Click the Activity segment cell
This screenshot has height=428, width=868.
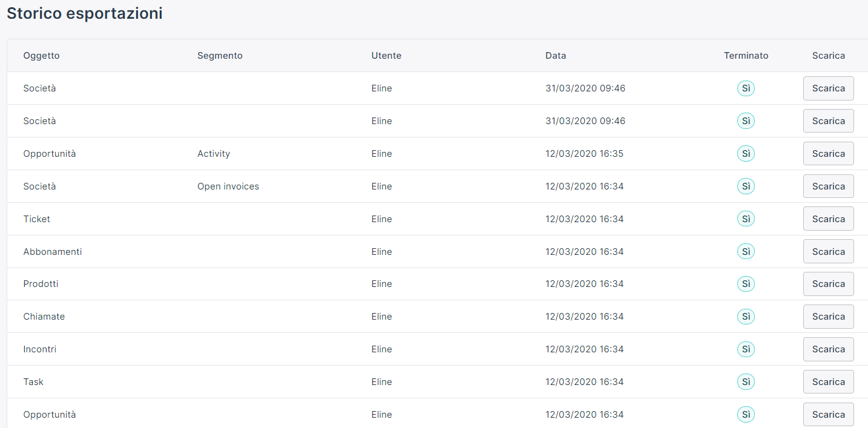[214, 153]
